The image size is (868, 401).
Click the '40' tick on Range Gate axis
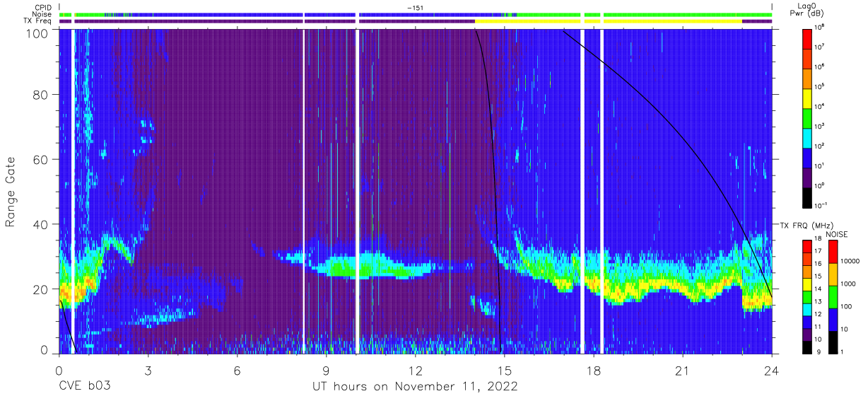(42, 224)
